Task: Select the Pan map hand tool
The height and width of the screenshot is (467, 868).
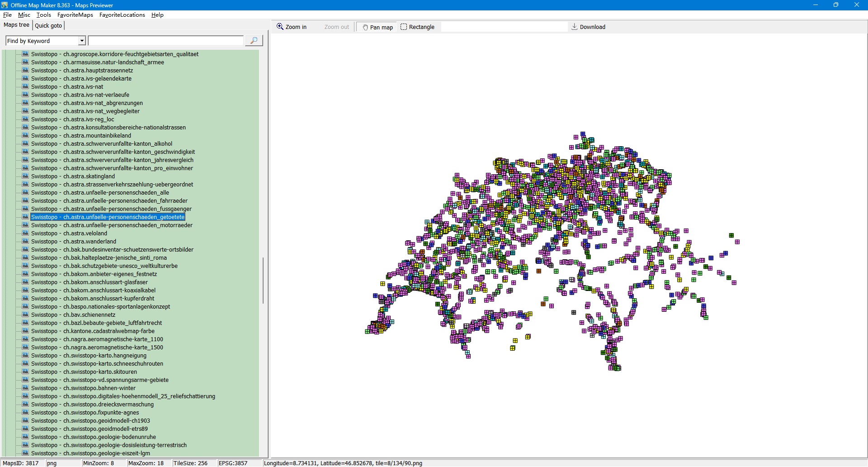Action: point(377,27)
